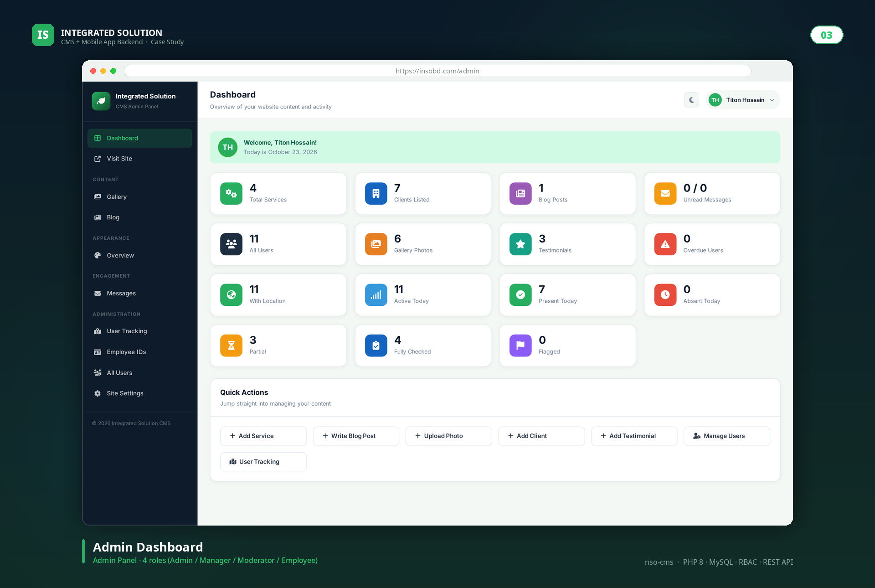
Task: Click 'Today is October 23, 2026' text
Action: pos(280,152)
